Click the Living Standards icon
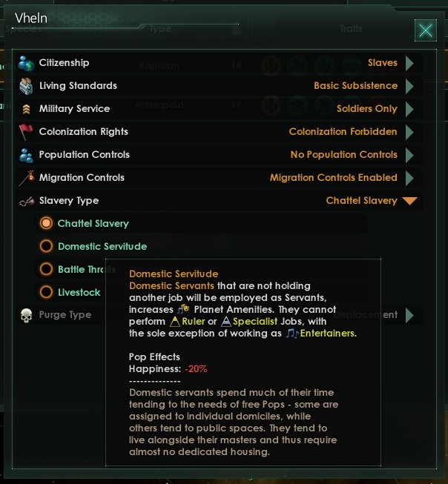448x484 pixels. (x=27, y=86)
